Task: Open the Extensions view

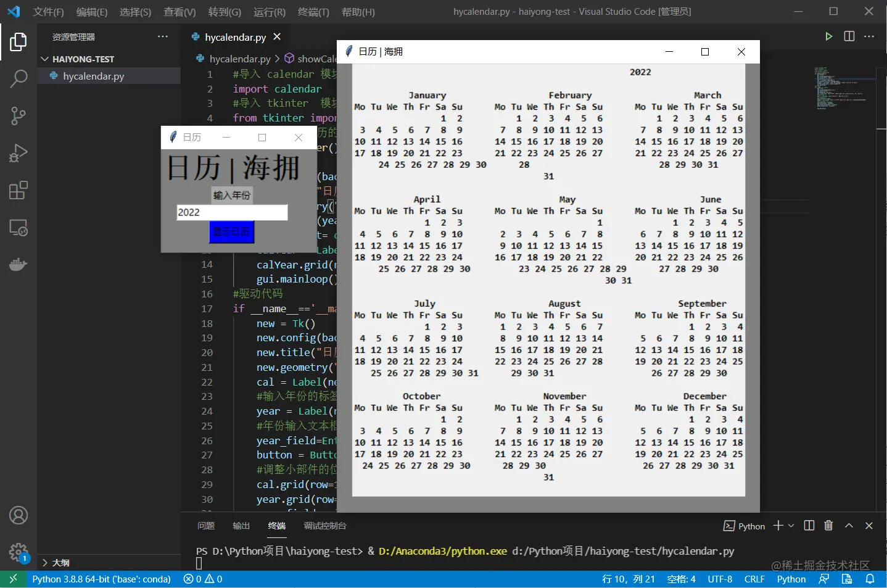Action: click(x=19, y=190)
